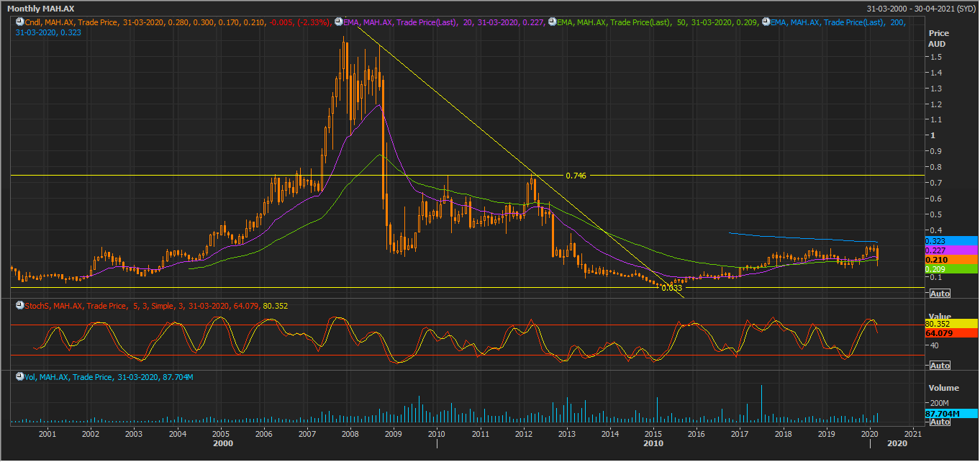This screenshot has height=462, width=980.
Task: Click the 0.746 horizontal line label
Action: 576,176
